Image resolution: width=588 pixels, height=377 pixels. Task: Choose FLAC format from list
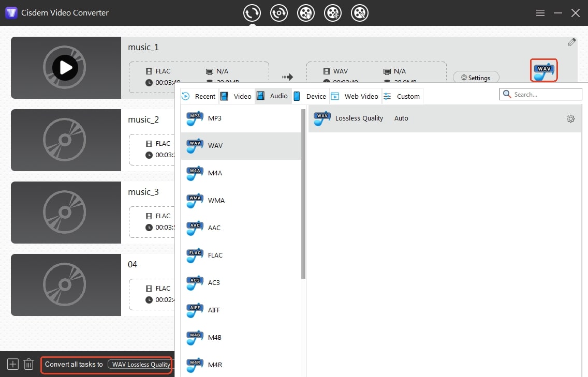[241, 255]
